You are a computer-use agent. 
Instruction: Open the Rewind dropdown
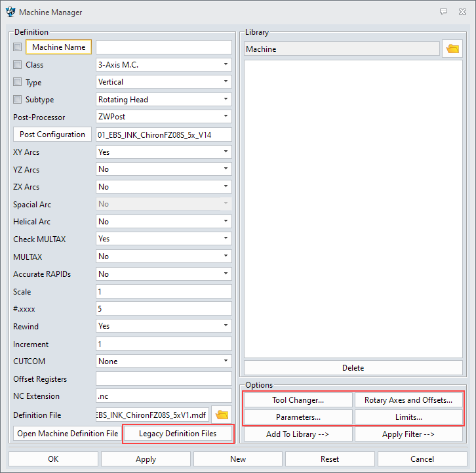pyautogui.click(x=164, y=325)
